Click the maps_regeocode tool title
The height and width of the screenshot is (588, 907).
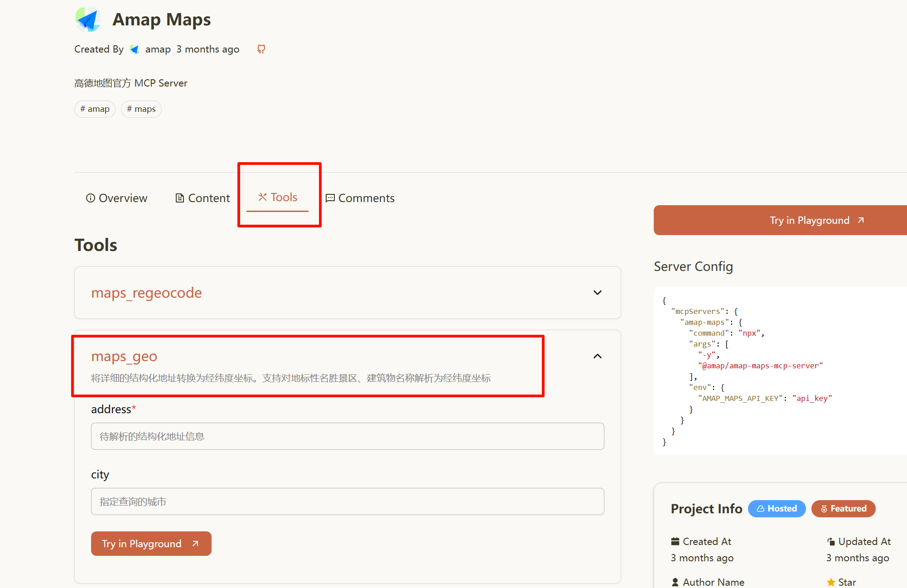(146, 293)
